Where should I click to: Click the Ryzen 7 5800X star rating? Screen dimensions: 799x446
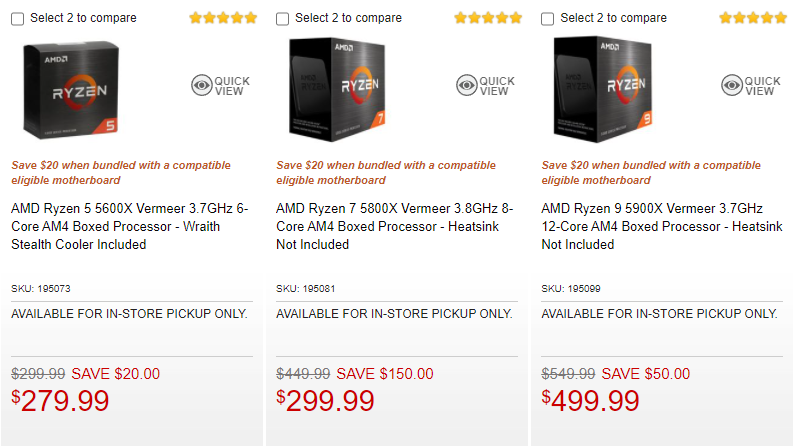tap(488, 18)
